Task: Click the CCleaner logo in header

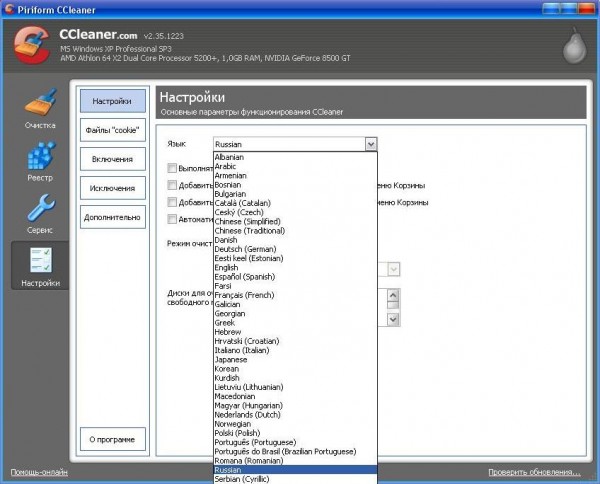Action: pyautogui.click(x=33, y=45)
